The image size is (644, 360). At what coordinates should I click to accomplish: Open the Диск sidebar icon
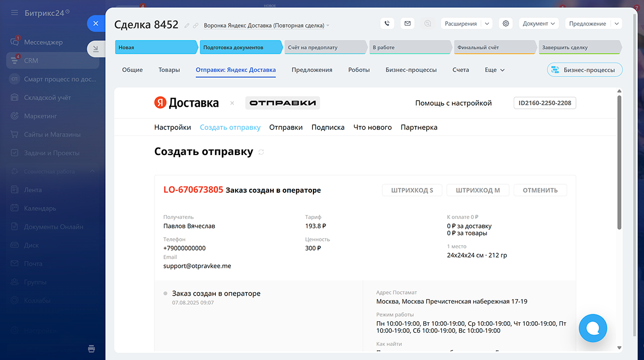pos(15,245)
